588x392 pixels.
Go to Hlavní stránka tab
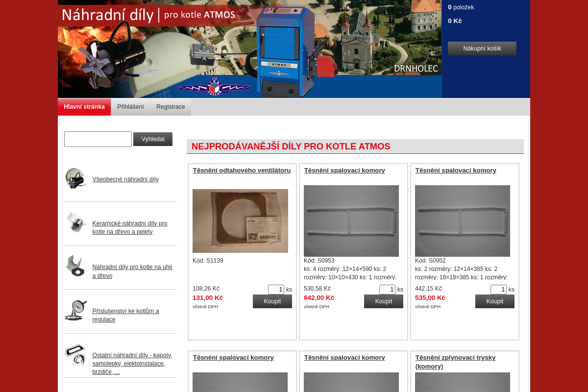pos(84,107)
